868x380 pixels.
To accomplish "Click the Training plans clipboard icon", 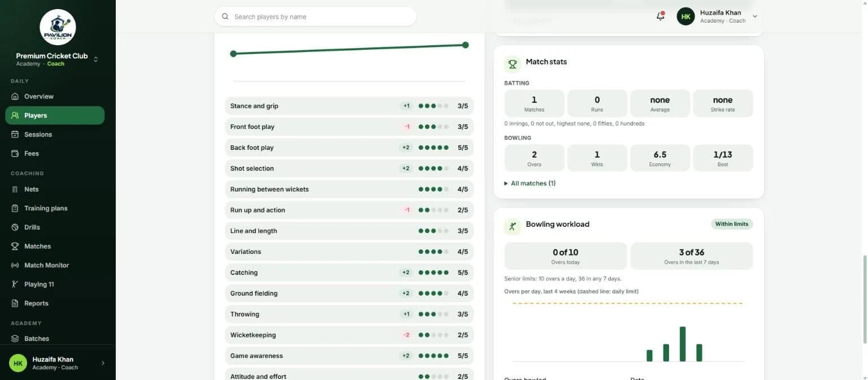I will (x=15, y=208).
